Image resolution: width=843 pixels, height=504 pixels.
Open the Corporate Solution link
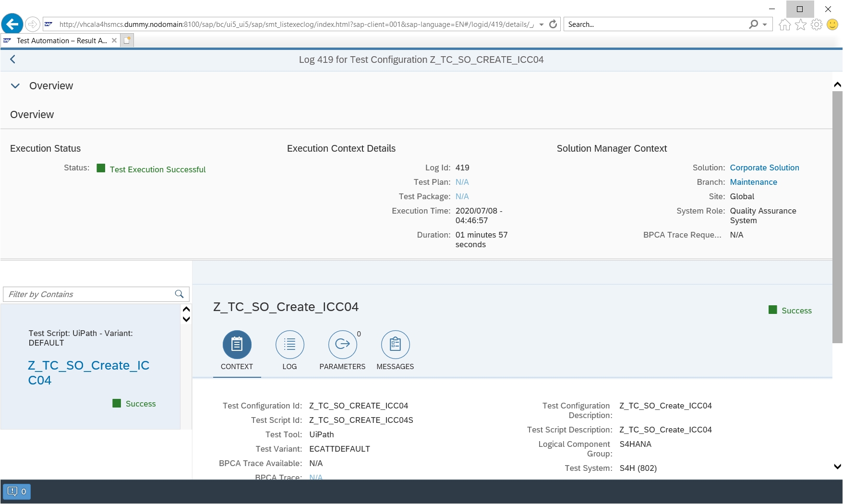coord(764,168)
